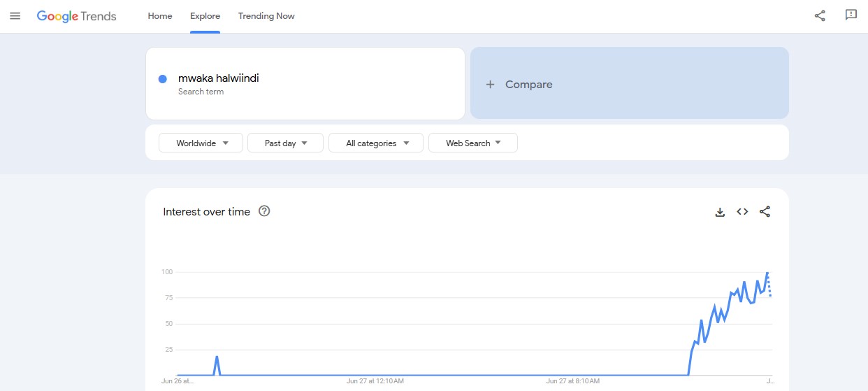Share the Interest over time chart

(x=765, y=212)
